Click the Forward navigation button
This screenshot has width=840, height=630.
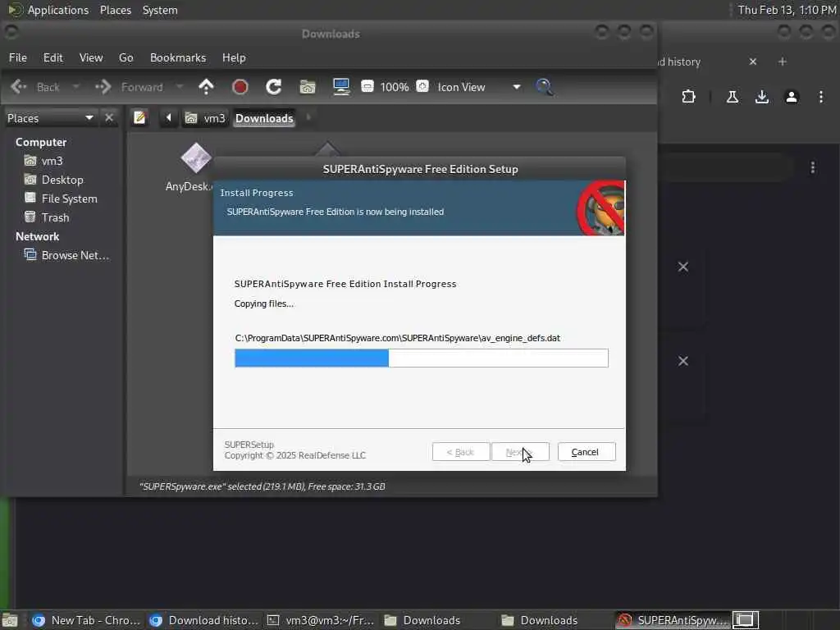(129, 87)
